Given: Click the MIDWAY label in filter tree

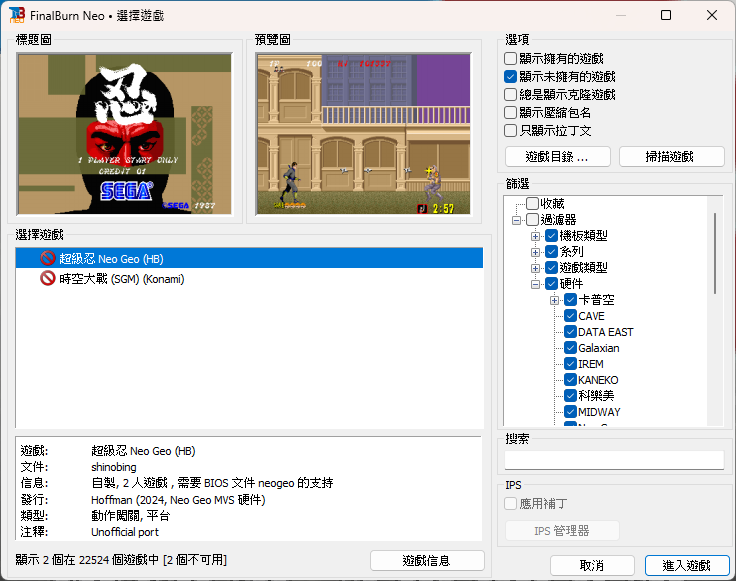Looking at the screenshot, I should click(x=599, y=412).
